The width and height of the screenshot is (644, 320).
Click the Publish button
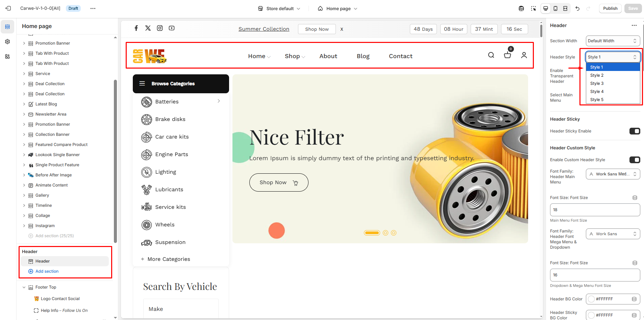(x=610, y=8)
